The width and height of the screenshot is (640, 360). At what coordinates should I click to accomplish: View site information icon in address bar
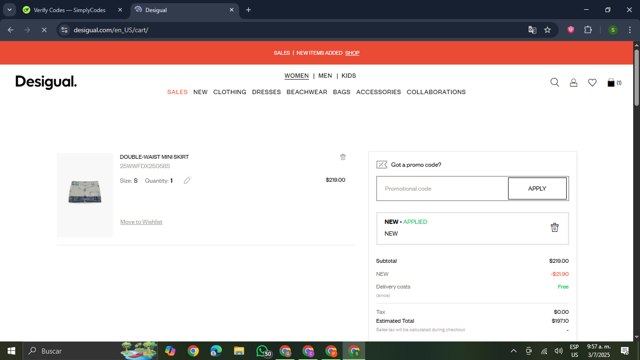point(64,30)
